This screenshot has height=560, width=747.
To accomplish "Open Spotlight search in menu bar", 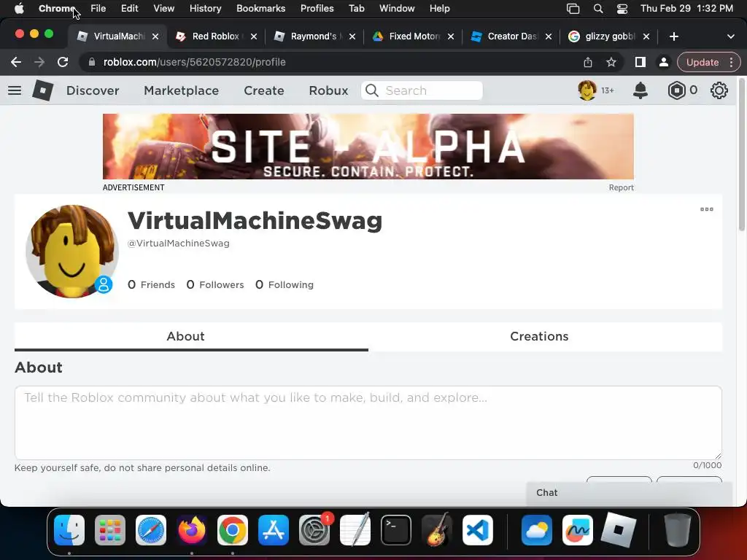I will tap(598, 9).
